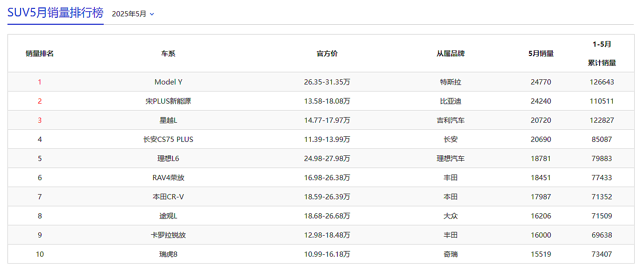Click price 16.98-26.38万 for RAV4荣放
Screen dimensions: 644x273
(327, 178)
